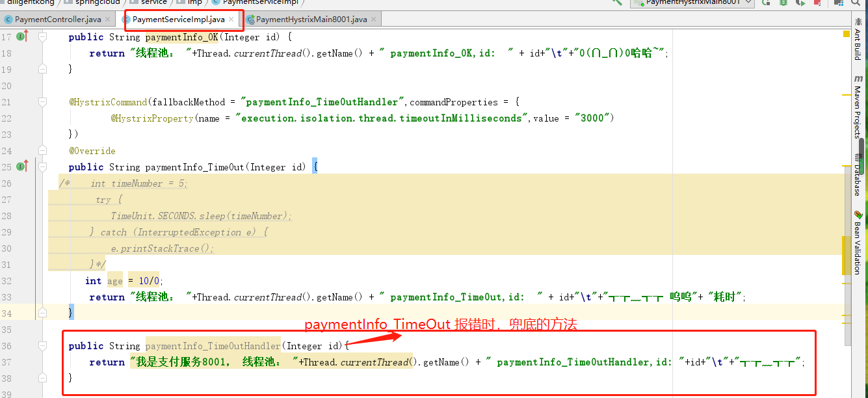Open the PaymentHystrixMain8001 run configuration dropdown
This screenshot has height=398, width=868.
click(692, 3)
